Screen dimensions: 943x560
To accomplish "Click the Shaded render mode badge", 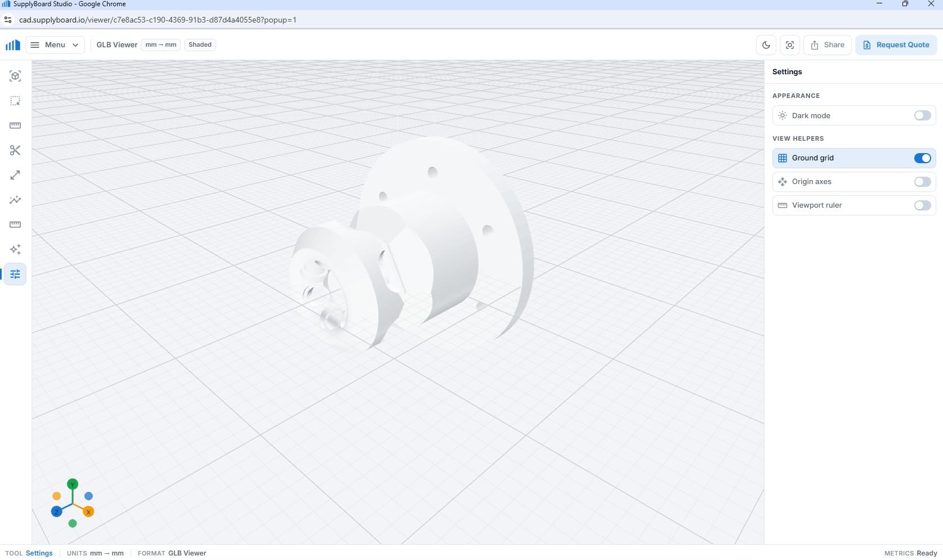I will 200,45.
